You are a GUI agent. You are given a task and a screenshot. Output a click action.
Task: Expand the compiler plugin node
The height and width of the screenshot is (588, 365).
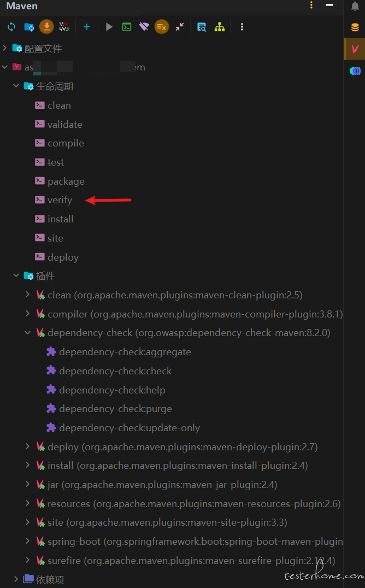point(28,314)
